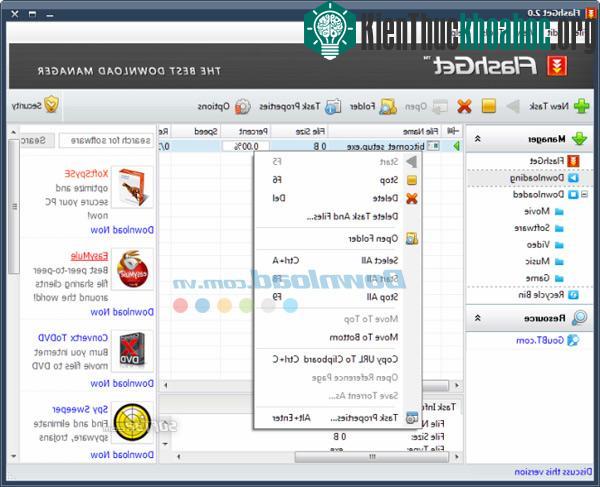The width and height of the screenshot is (600, 487).
Task: Click the green plus New Task icon
Action: tap(581, 106)
